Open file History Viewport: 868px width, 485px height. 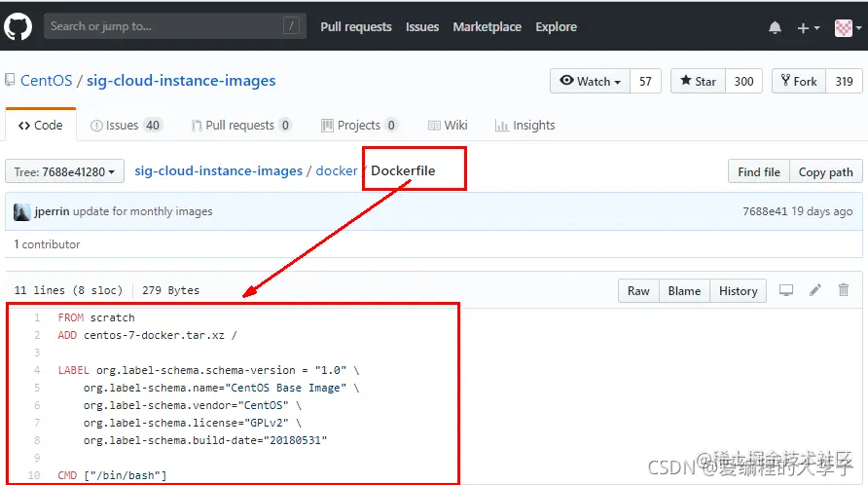[738, 291]
